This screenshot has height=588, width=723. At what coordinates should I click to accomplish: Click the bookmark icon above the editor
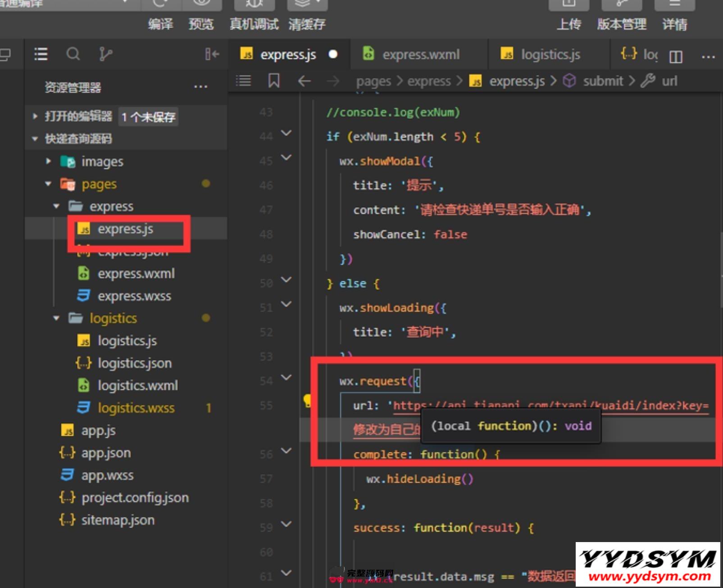click(273, 81)
